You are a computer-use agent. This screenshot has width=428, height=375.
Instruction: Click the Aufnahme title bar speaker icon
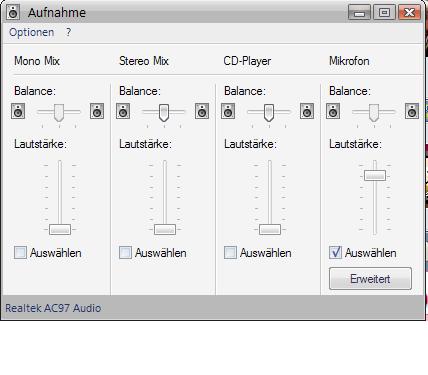coord(13,12)
